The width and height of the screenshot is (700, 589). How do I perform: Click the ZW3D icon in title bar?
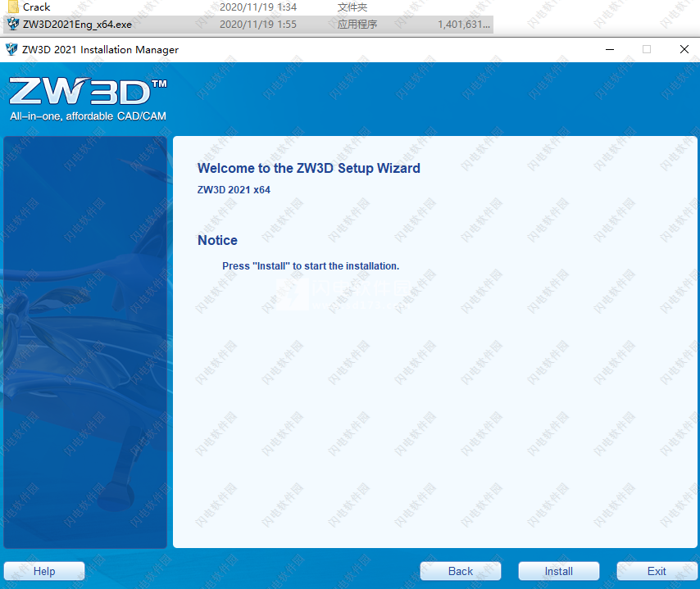point(11,49)
